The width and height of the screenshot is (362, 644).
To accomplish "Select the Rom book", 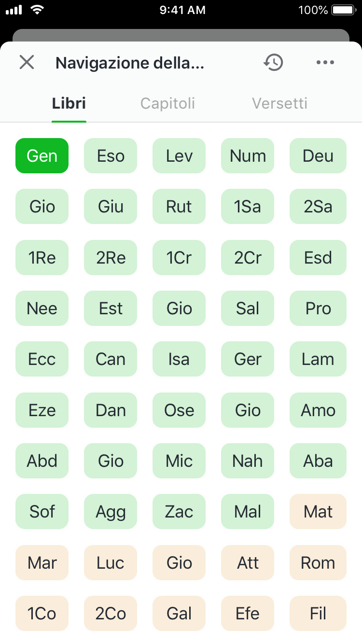I will pyautogui.click(x=318, y=563).
